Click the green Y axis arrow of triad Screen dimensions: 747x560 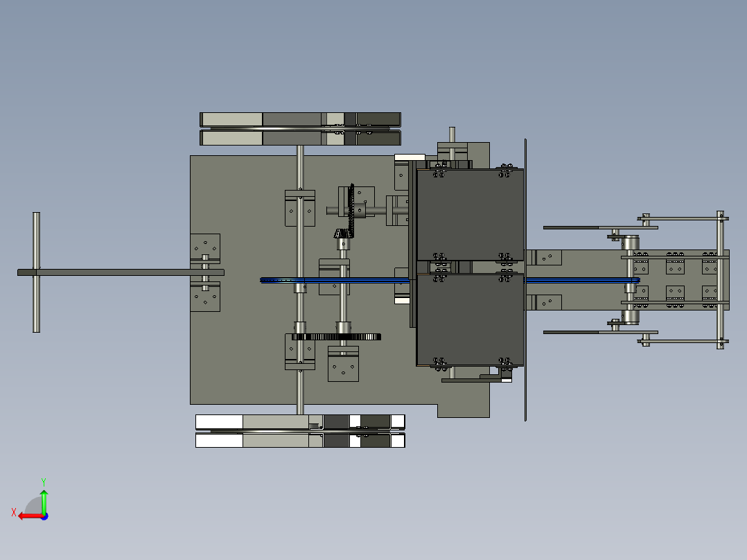point(44,501)
